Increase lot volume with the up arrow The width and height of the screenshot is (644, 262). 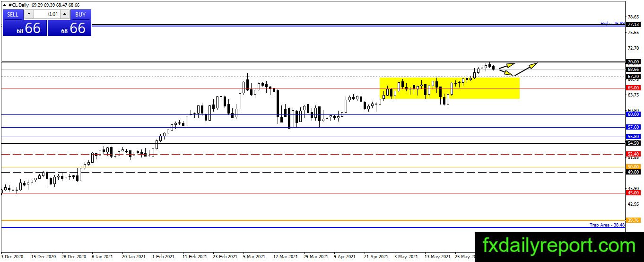(65, 14)
